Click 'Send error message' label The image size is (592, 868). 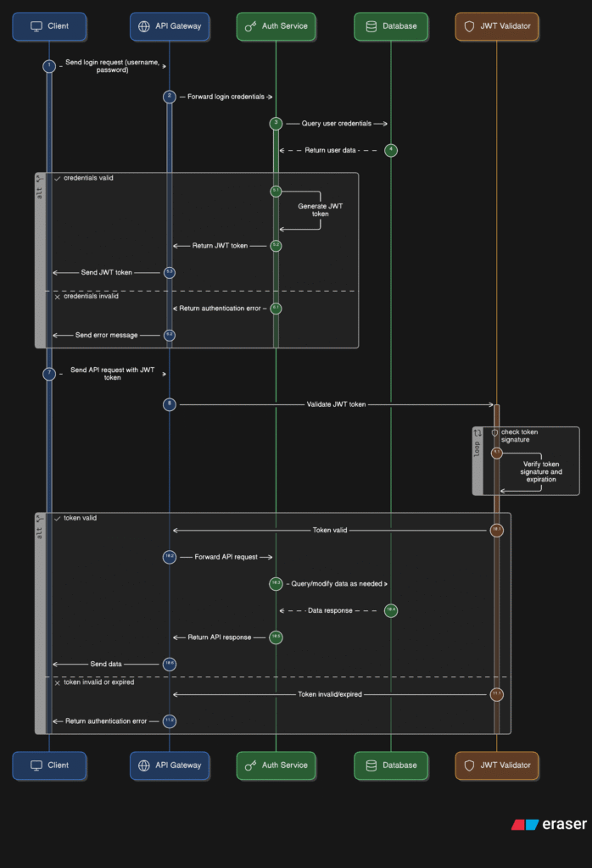click(106, 335)
